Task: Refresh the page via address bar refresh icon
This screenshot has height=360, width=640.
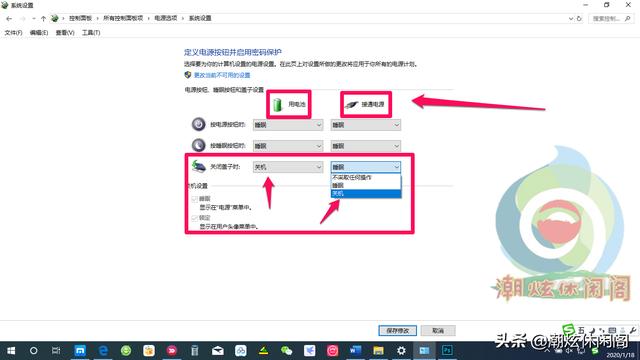Action: pos(579,18)
